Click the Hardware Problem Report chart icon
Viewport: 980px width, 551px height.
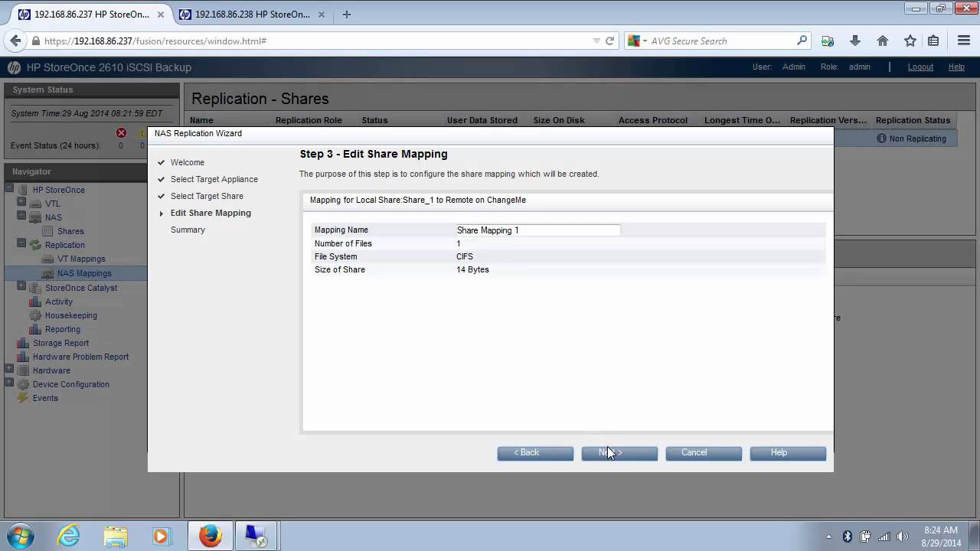(x=23, y=357)
